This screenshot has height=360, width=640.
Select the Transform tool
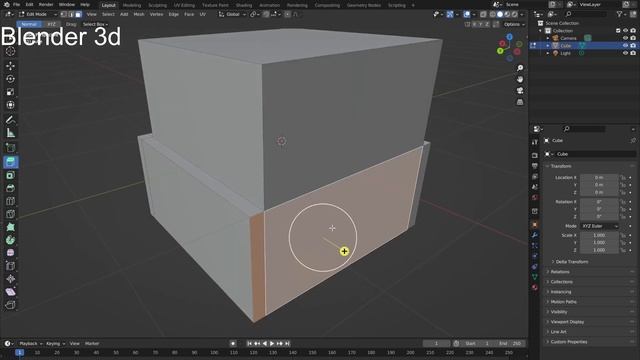click(11, 105)
